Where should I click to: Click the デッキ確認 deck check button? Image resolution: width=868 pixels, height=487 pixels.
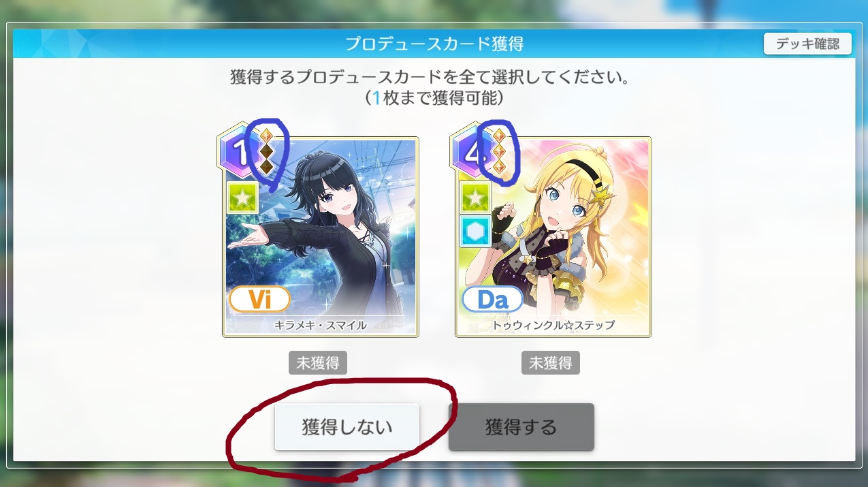pyautogui.click(x=807, y=44)
